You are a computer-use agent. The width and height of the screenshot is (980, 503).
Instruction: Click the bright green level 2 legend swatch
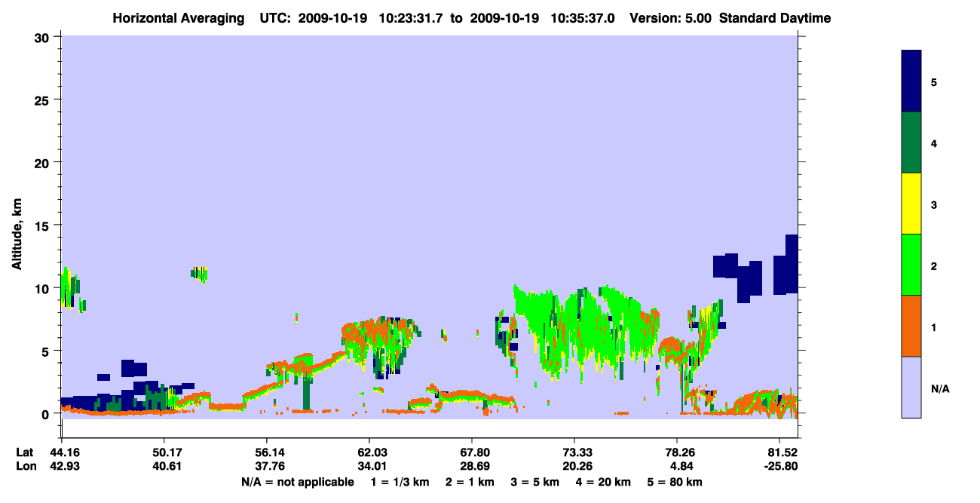click(911, 265)
